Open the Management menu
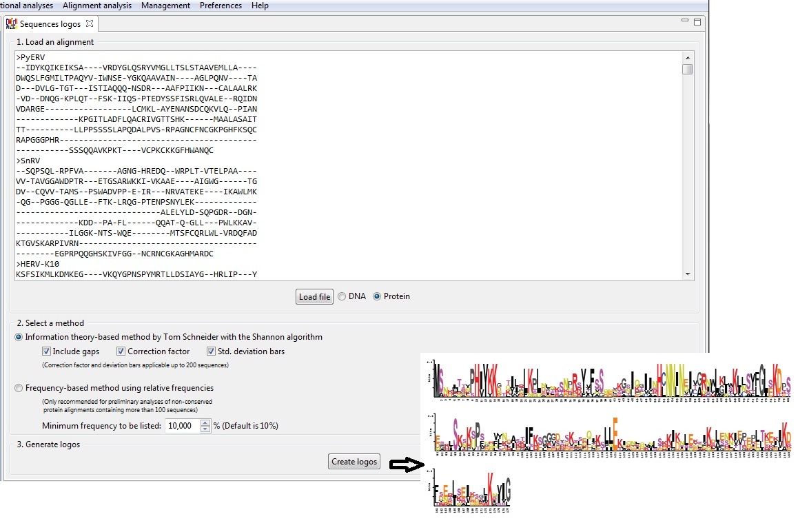 click(165, 6)
